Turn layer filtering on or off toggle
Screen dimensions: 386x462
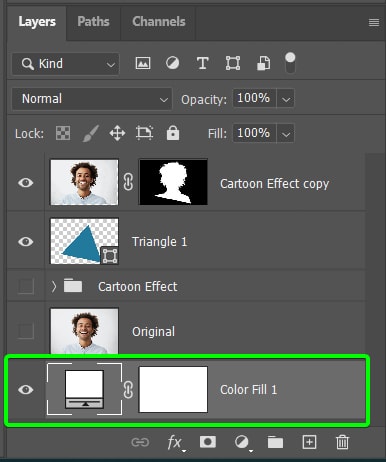pos(290,63)
